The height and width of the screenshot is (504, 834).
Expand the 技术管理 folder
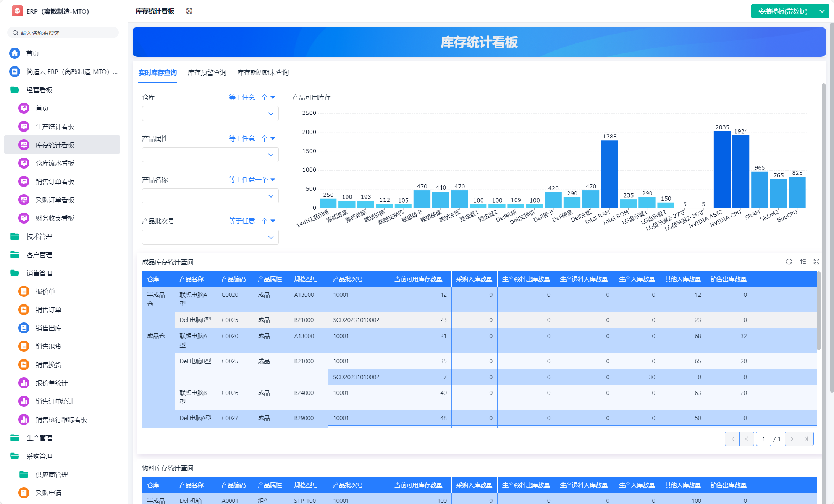coord(39,237)
